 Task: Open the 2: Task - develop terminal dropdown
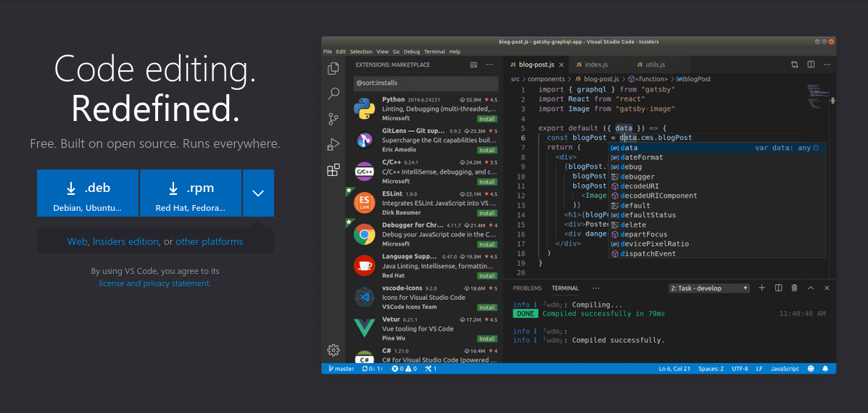709,288
